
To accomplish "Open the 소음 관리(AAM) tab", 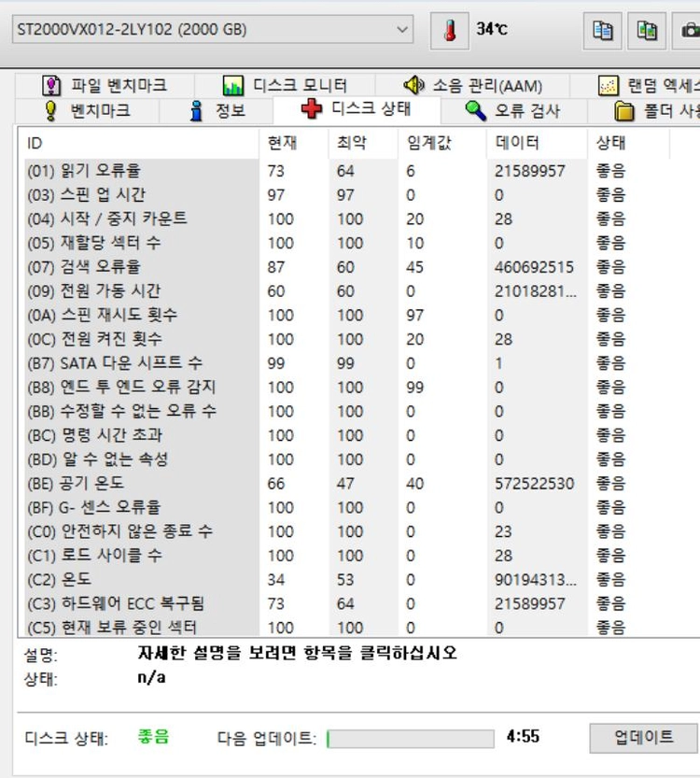I will tap(472, 86).
